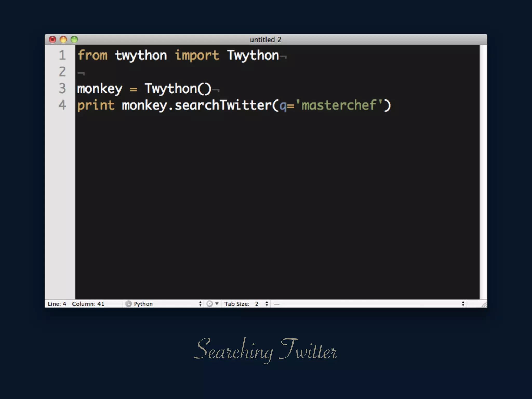The image size is (532, 399).
Task: Click the gear bundle actions icon
Action: 210,304
